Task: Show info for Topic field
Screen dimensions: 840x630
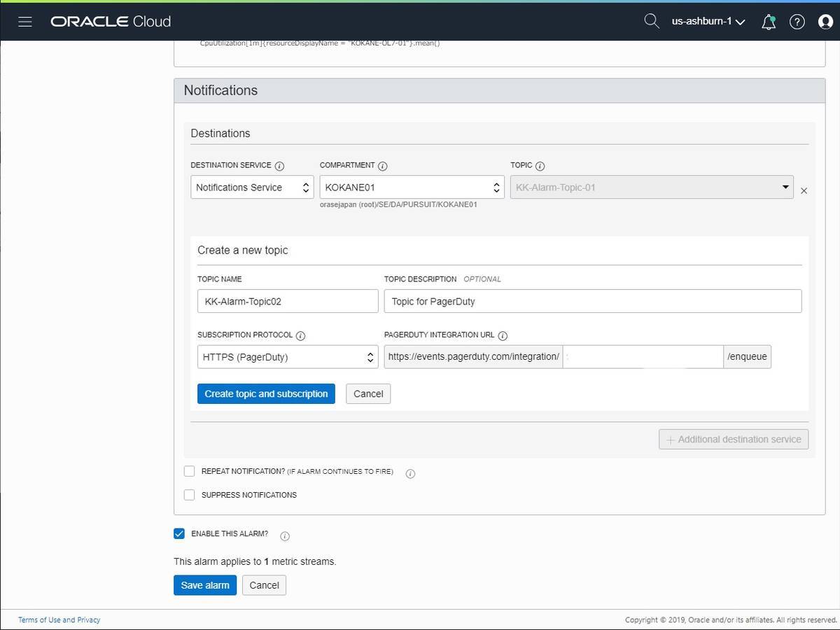Action: 540,166
